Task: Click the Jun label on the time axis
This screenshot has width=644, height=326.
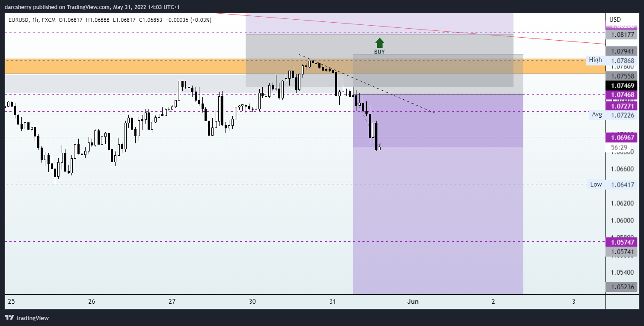Action: 413,302
